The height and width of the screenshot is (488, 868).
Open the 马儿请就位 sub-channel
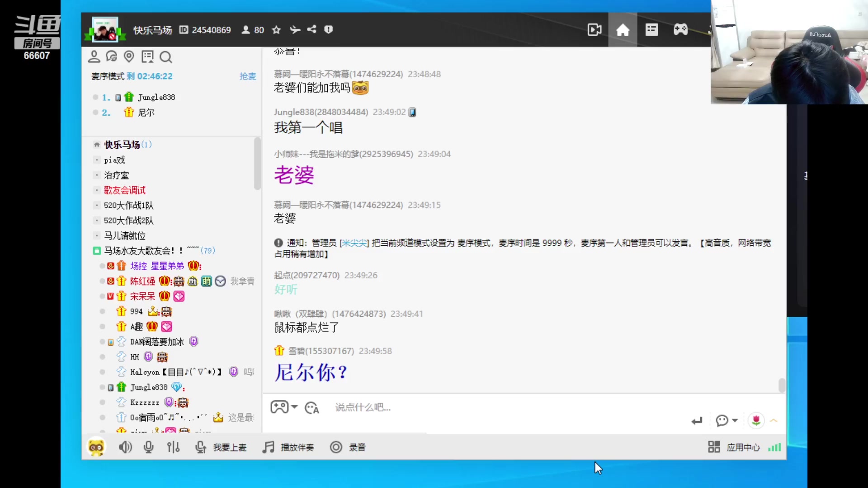coord(125,236)
